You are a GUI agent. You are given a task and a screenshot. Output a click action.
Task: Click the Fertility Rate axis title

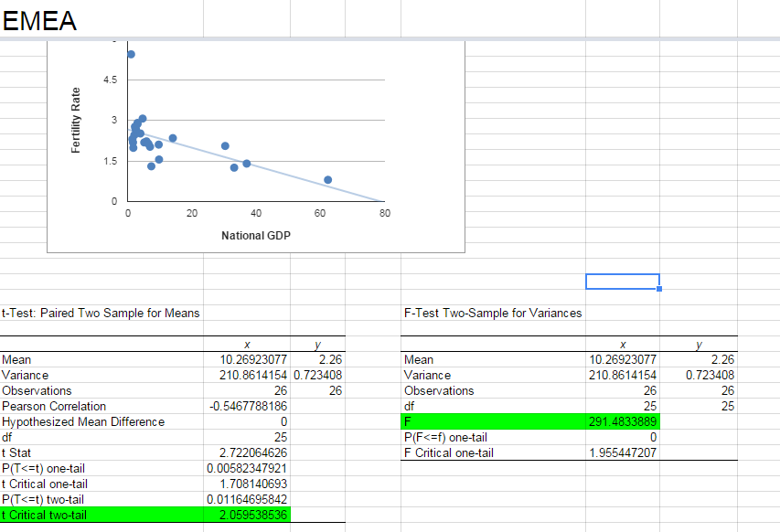pos(77,119)
